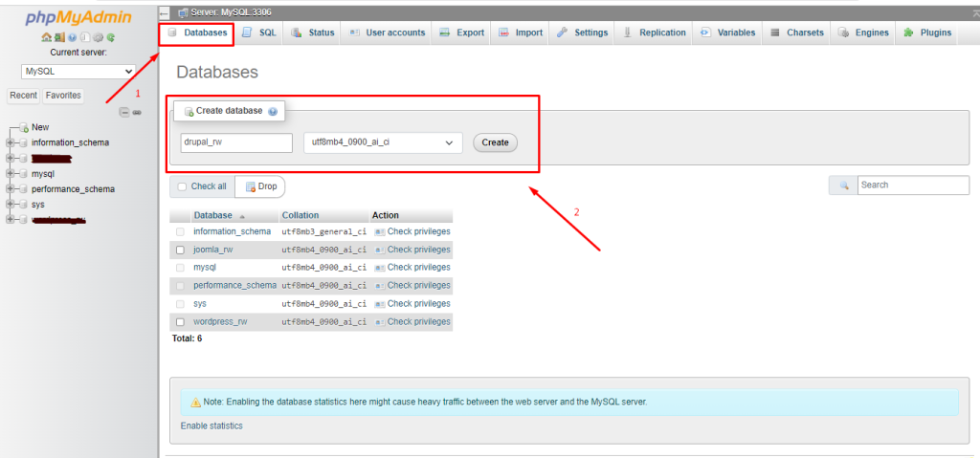Click New in the navigation tree

pos(40,127)
